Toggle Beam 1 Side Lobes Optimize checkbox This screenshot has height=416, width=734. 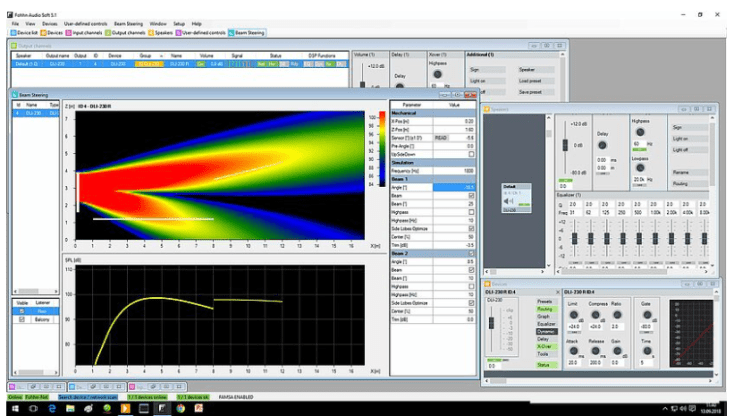471,229
